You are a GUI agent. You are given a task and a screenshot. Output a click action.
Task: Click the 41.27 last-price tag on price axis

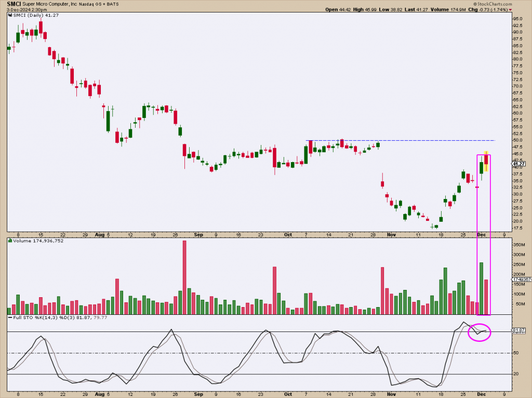pyautogui.click(x=519, y=164)
